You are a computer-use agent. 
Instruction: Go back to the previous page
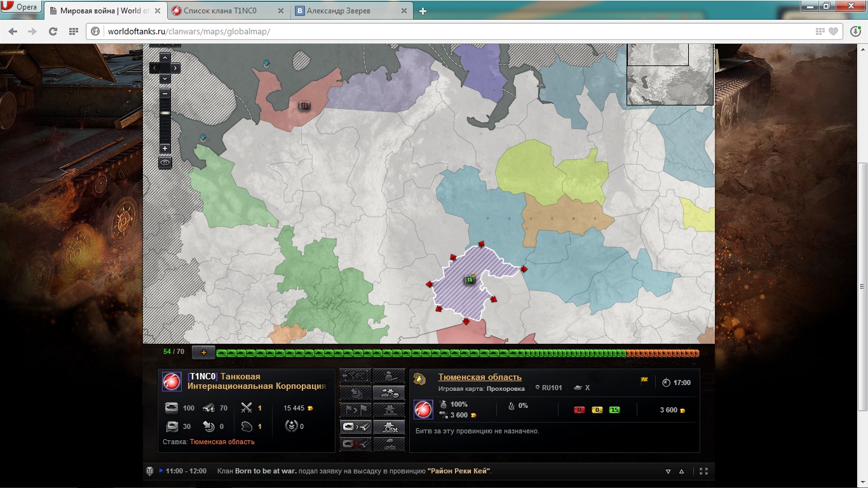coord(13,31)
